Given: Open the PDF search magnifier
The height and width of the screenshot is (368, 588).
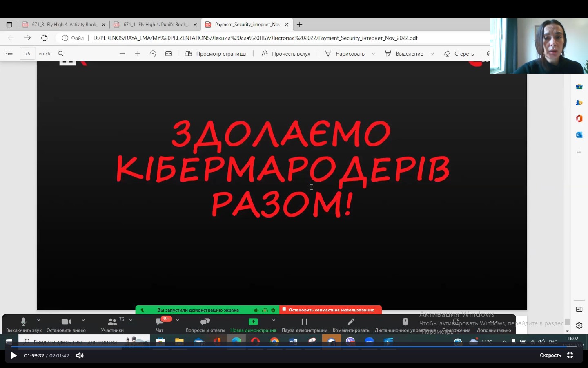Looking at the screenshot, I should click(61, 54).
